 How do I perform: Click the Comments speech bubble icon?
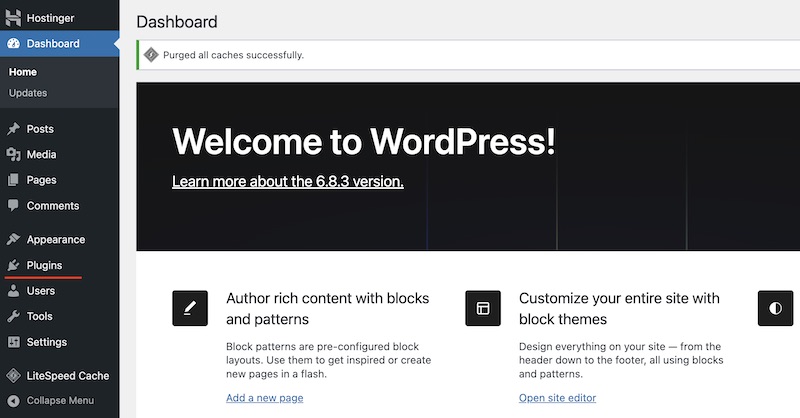tap(14, 206)
